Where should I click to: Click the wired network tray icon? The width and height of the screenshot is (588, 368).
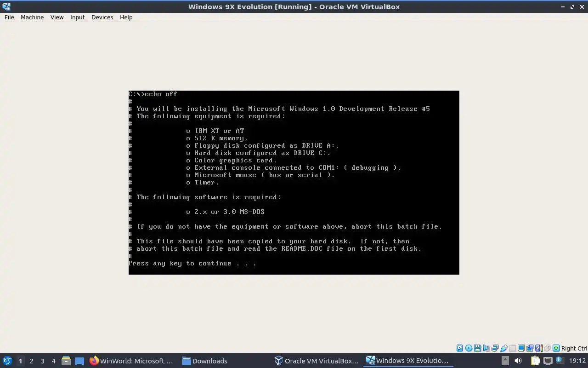(548, 361)
